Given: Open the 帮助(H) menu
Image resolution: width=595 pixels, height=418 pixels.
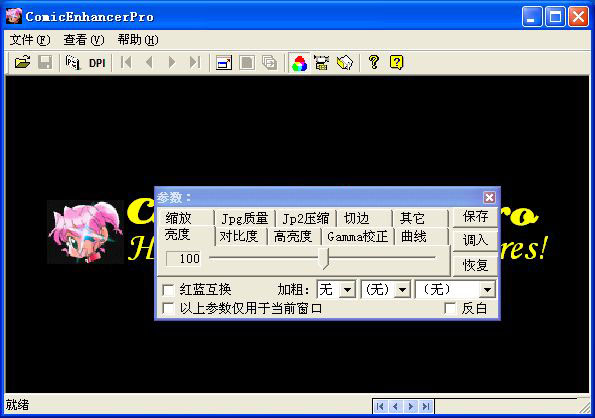Looking at the screenshot, I should click(138, 39).
